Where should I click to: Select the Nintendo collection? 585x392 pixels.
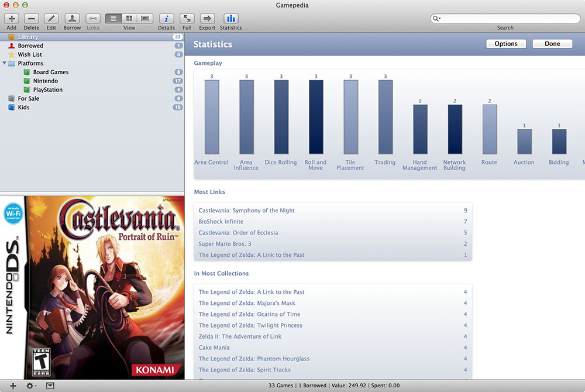coord(45,81)
